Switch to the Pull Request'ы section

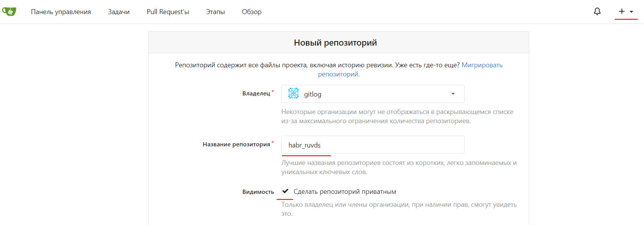point(168,11)
